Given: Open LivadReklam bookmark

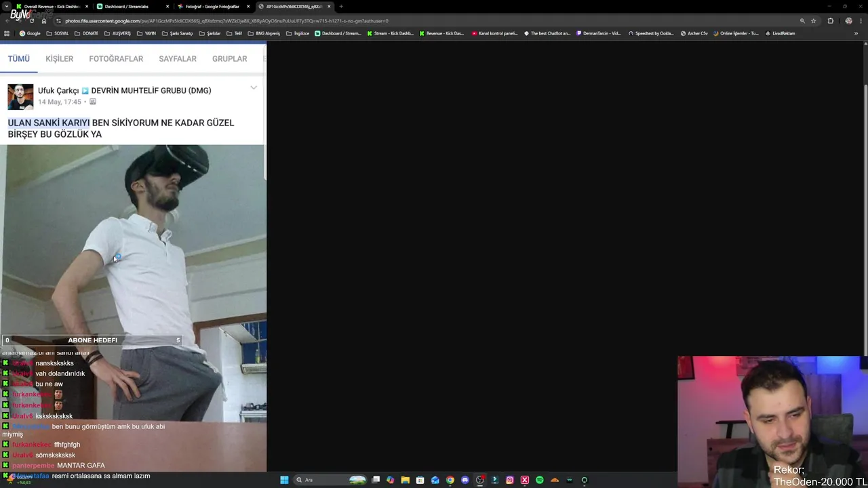Looking at the screenshot, I should click(x=780, y=33).
